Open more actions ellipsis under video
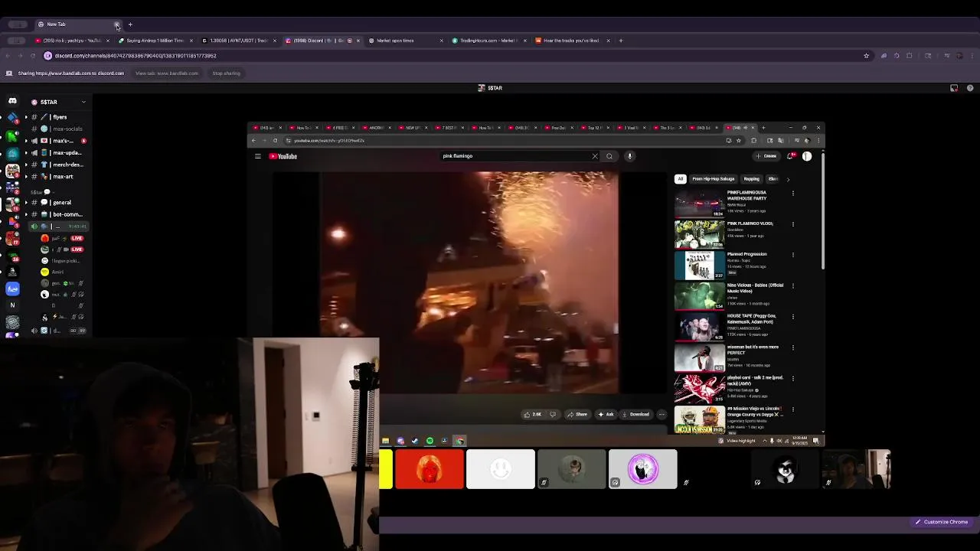The width and height of the screenshot is (980, 551). click(661, 415)
